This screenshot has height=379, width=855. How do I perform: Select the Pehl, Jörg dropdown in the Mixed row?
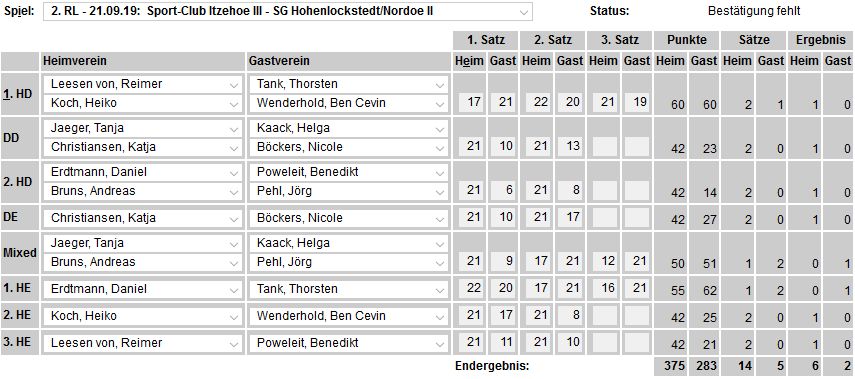point(348,262)
